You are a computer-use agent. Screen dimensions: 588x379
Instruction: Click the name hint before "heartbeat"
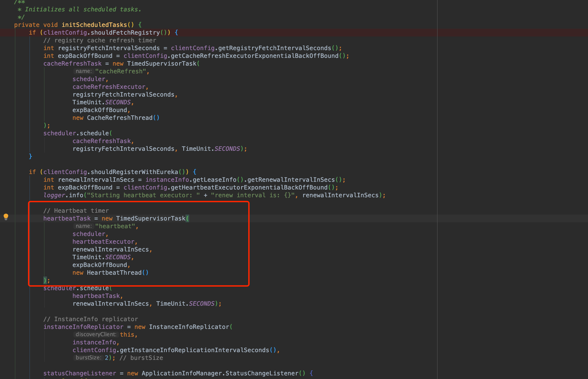(83, 226)
